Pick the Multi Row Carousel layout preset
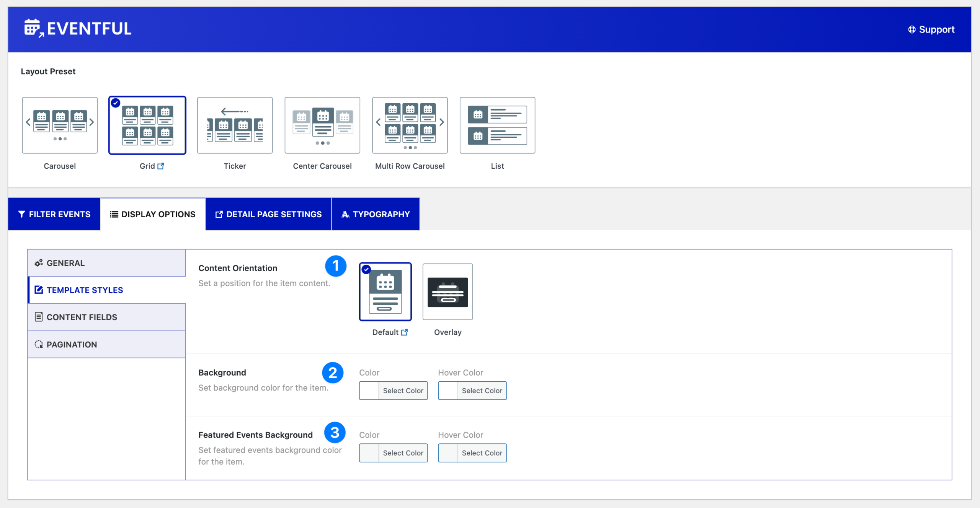This screenshot has width=980, height=508. (x=410, y=125)
